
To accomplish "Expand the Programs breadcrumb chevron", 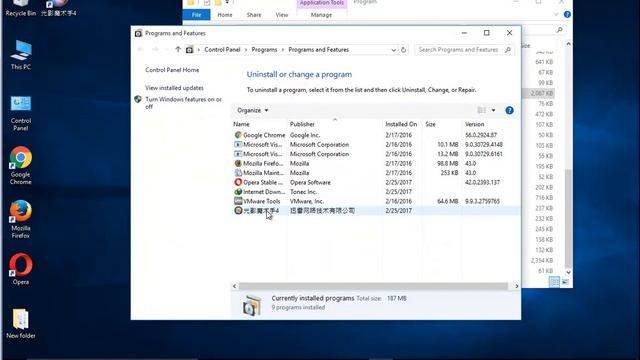I will [283, 50].
